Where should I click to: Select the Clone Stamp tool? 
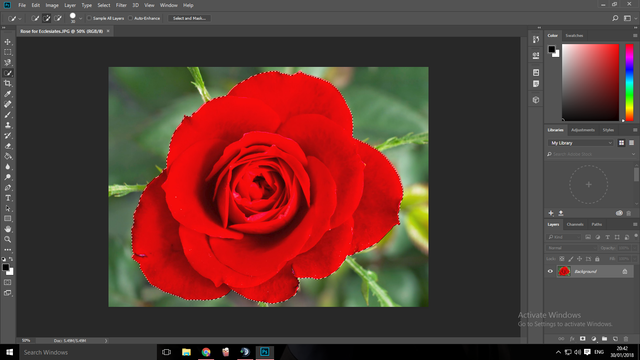8,125
